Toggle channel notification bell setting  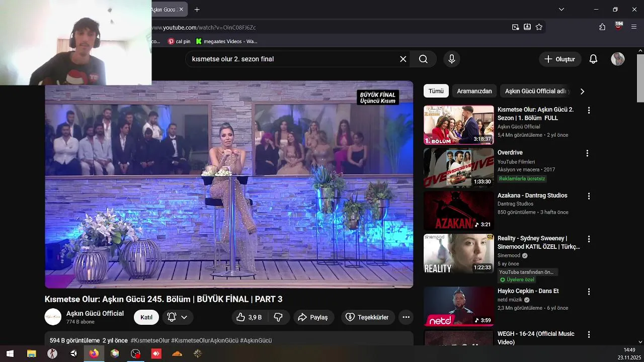click(x=177, y=317)
